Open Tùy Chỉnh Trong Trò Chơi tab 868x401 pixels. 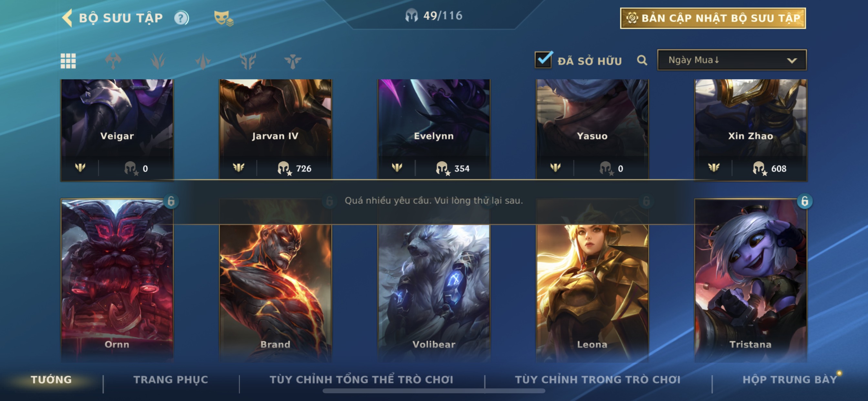597,379
